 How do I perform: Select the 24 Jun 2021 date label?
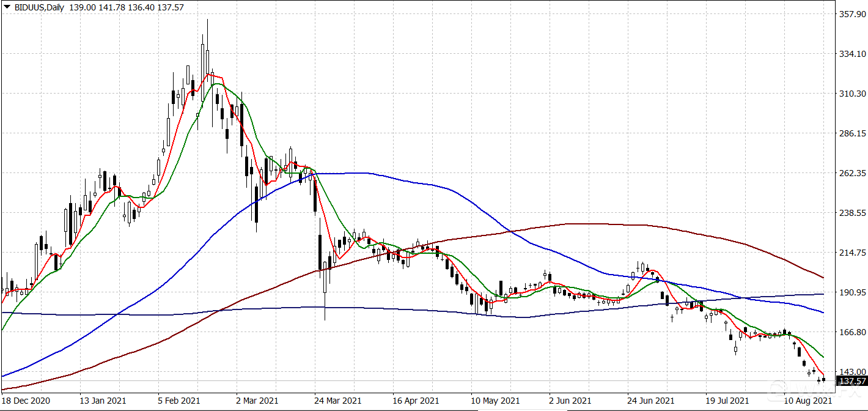click(x=649, y=401)
